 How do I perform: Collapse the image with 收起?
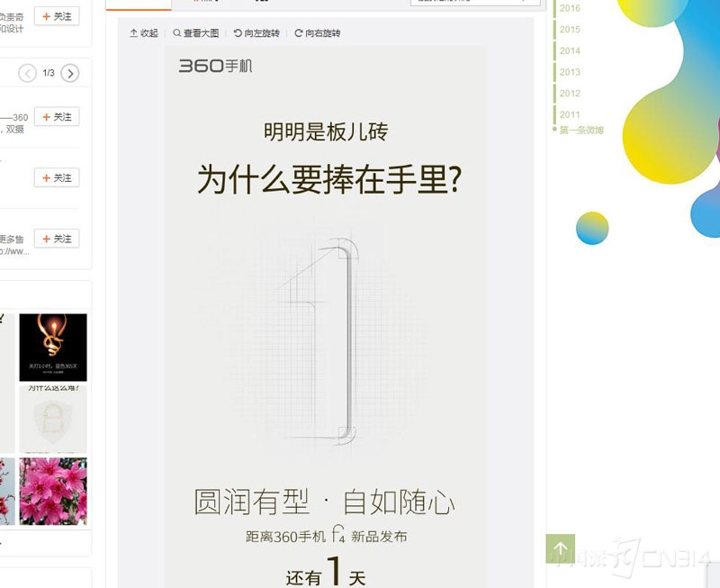[x=144, y=33]
